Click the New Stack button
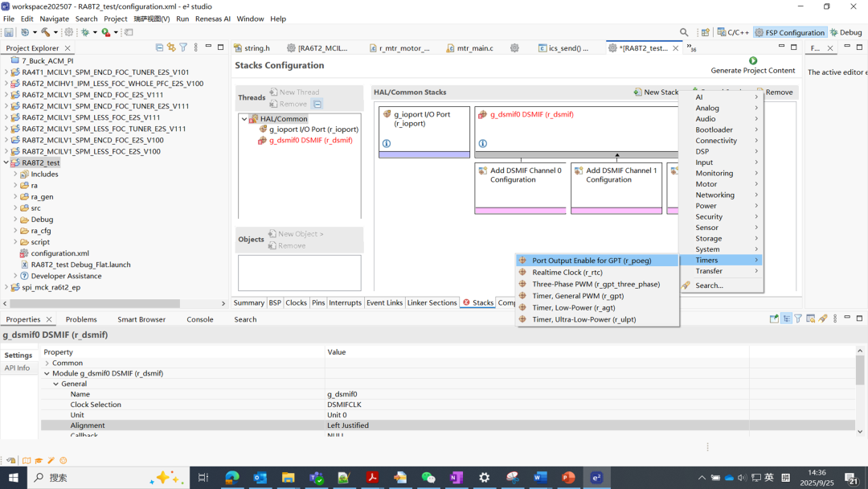 click(656, 92)
